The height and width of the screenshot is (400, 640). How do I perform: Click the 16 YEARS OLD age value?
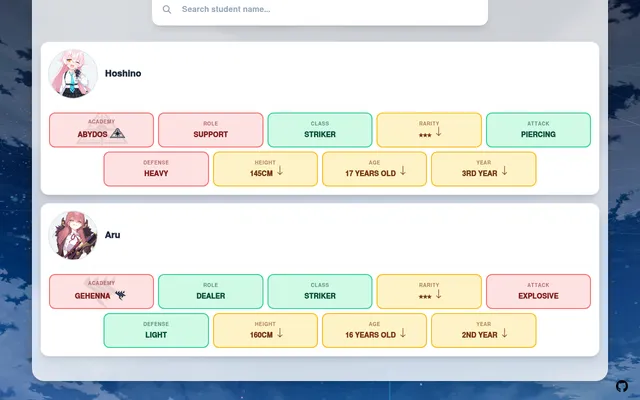[370, 335]
